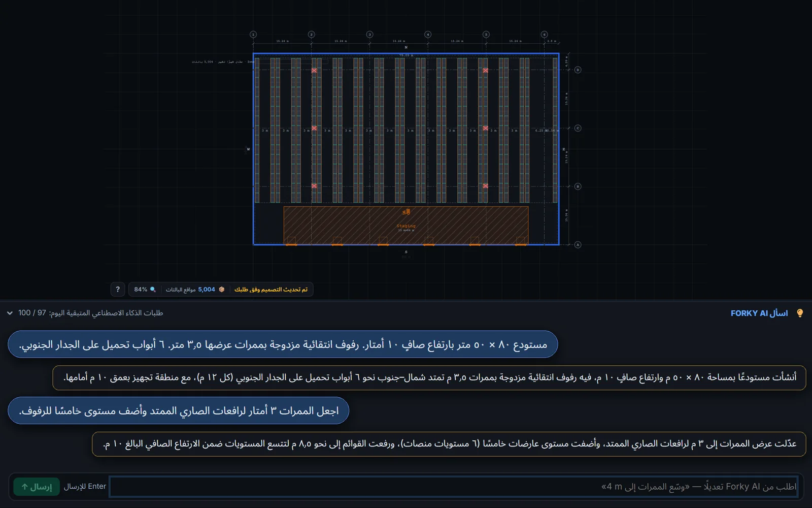The image size is (812, 508).
Task: Select column blocker X at grid 2 and D
Action: [314, 70]
